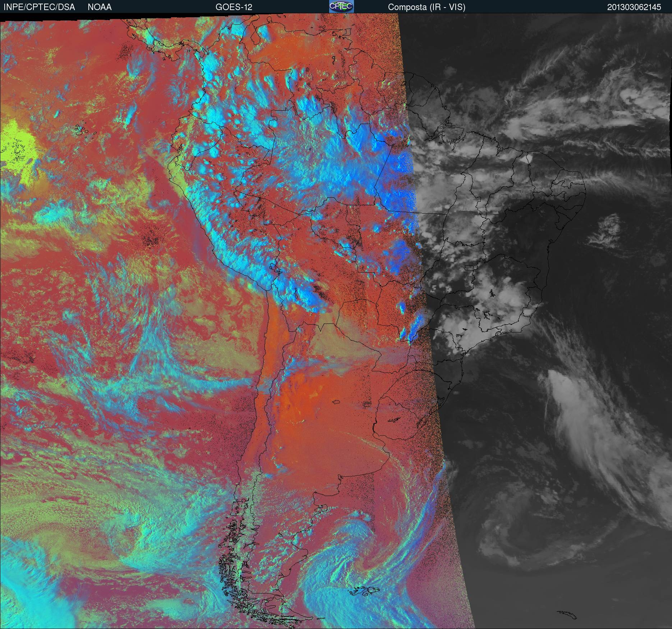Select the 'INPE/CPTEC/DSA' header text

[x=39, y=7]
